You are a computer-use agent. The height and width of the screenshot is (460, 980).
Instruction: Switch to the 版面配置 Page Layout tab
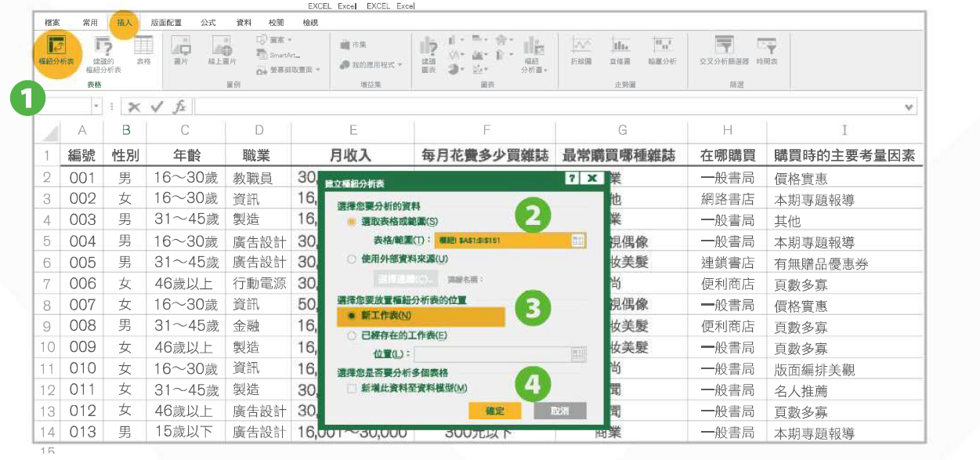point(166,23)
